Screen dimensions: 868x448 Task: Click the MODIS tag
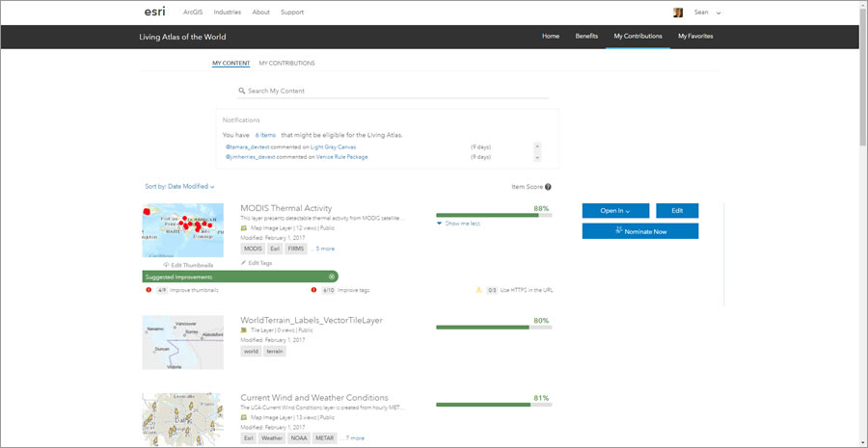[253, 249]
